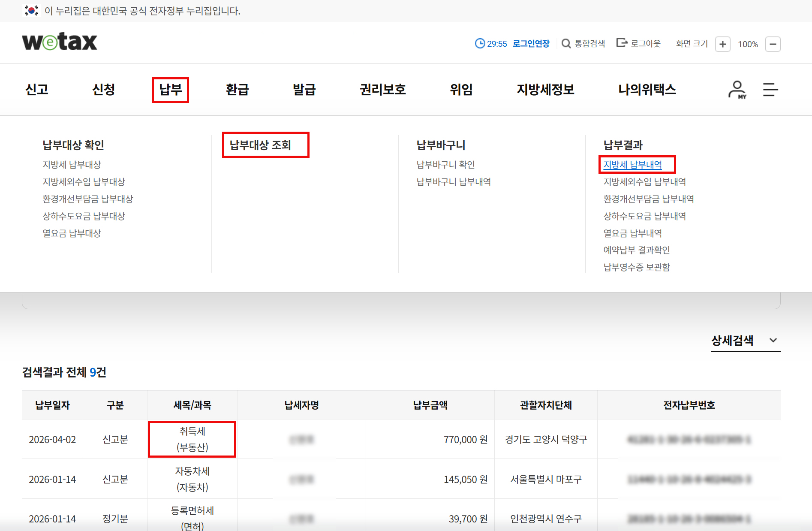Open 납부영수증 보관함

[636, 267]
